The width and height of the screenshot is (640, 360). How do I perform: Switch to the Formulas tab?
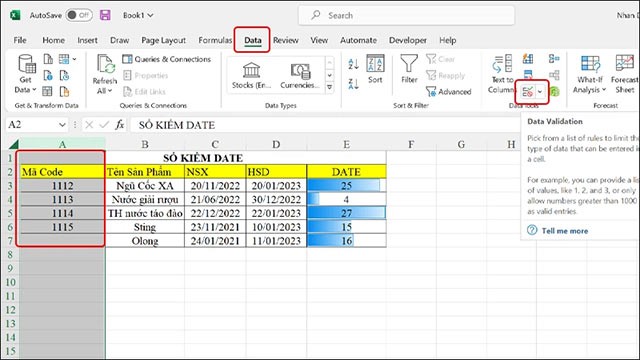pos(215,40)
